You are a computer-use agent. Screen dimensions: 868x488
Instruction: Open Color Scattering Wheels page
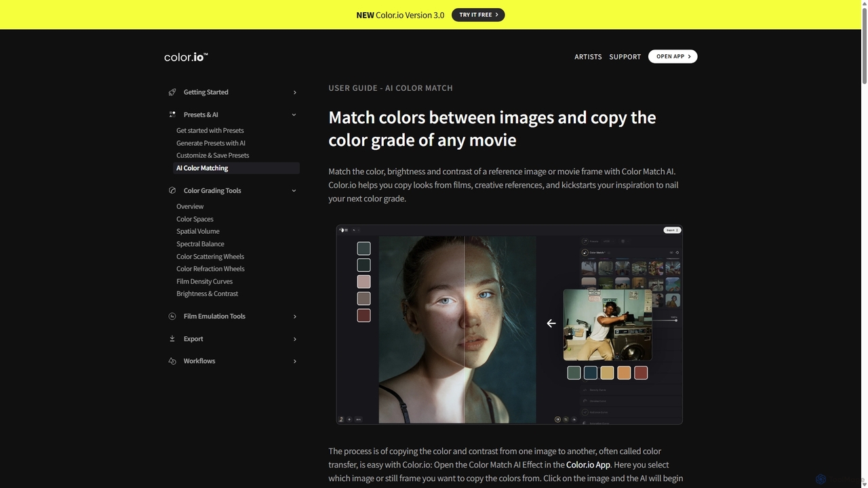coord(210,256)
